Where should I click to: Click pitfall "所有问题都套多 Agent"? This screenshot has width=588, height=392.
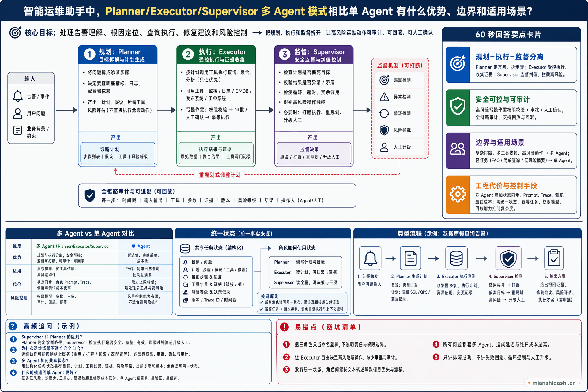tap(497, 345)
